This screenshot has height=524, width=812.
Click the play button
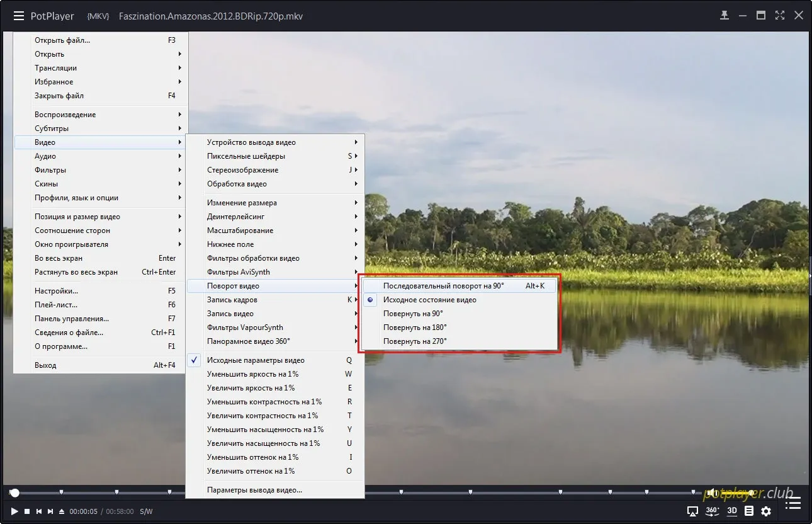(15, 511)
